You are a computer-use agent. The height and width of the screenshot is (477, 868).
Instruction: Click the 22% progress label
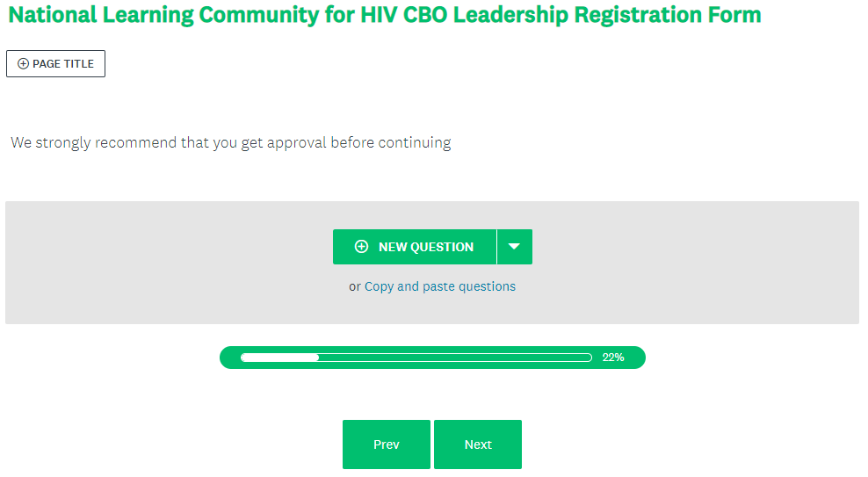613,358
